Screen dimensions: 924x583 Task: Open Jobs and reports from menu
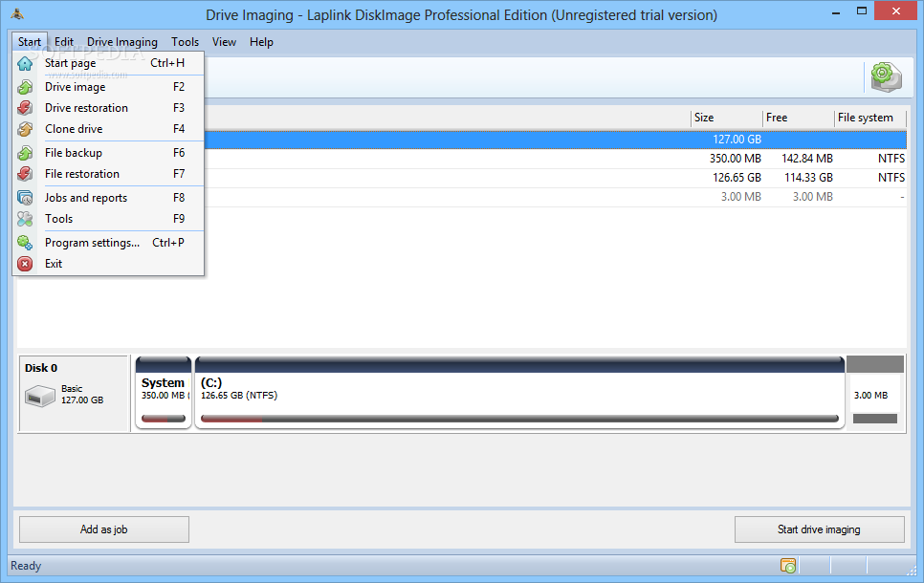point(108,198)
